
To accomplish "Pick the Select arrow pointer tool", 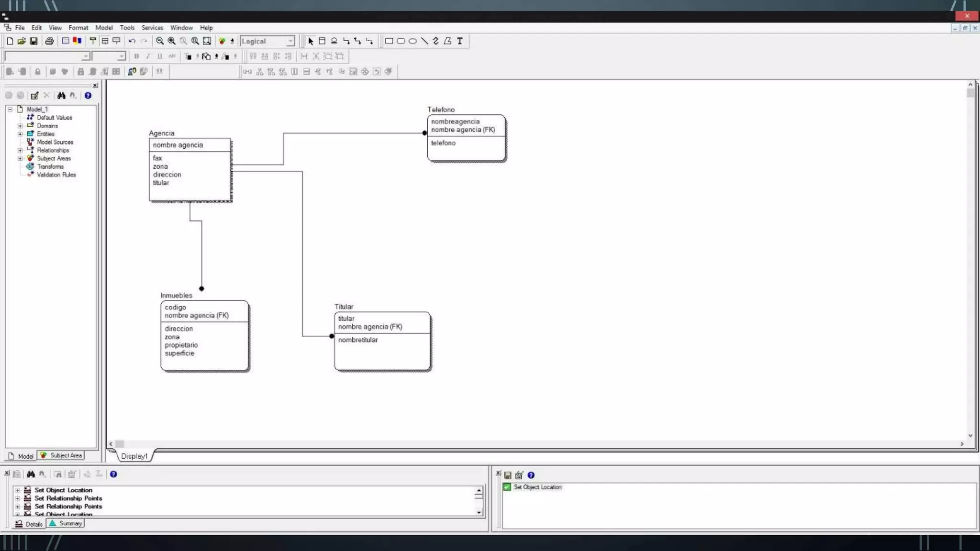I will click(x=311, y=41).
